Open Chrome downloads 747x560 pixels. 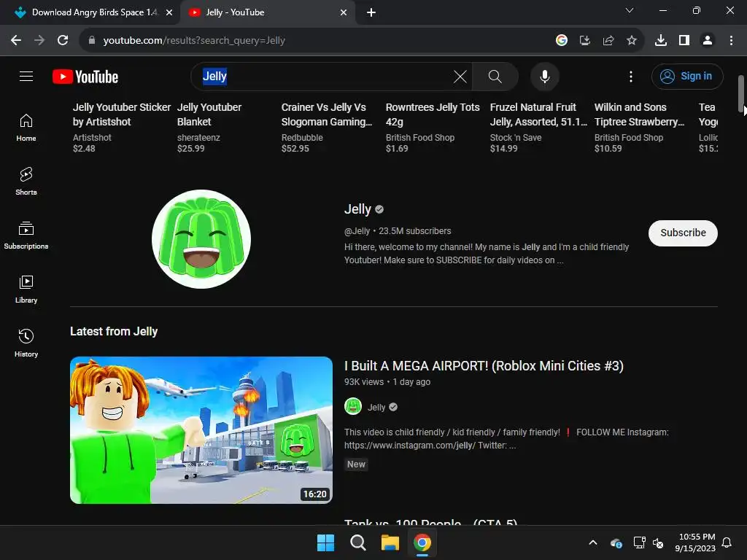(661, 41)
